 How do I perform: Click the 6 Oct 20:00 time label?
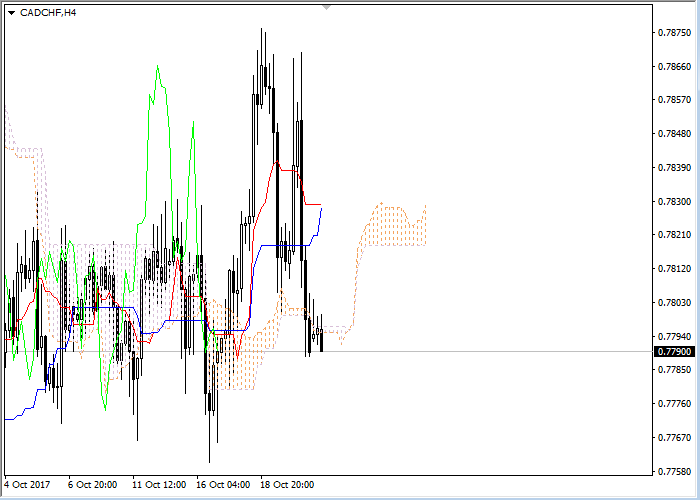tap(92, 485)
